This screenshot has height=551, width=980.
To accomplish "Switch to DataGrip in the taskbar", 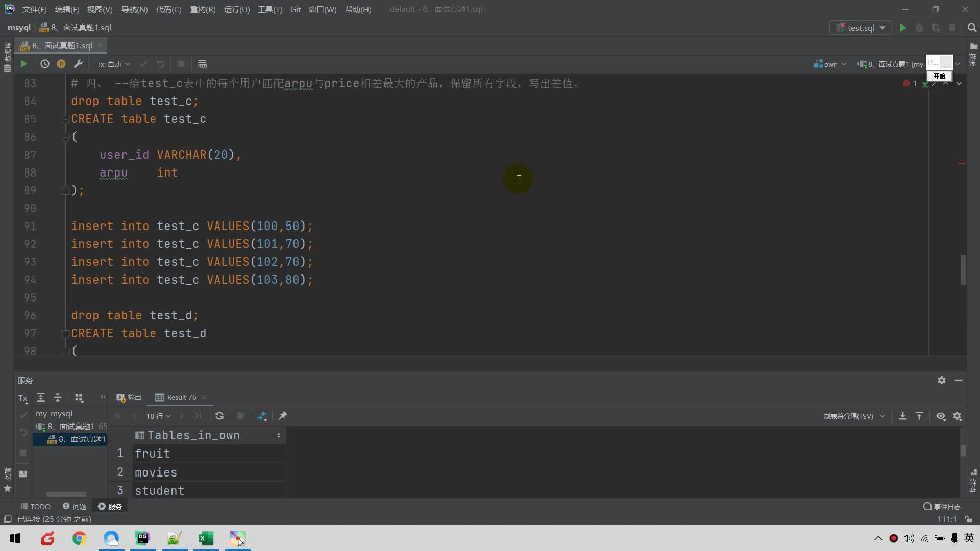I will [142, 538].
